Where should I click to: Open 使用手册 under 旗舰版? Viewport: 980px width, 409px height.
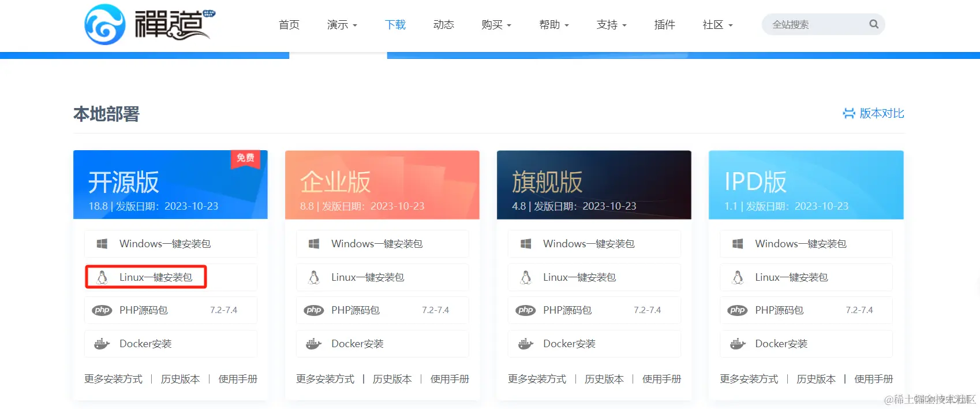[x=661, y=379]
